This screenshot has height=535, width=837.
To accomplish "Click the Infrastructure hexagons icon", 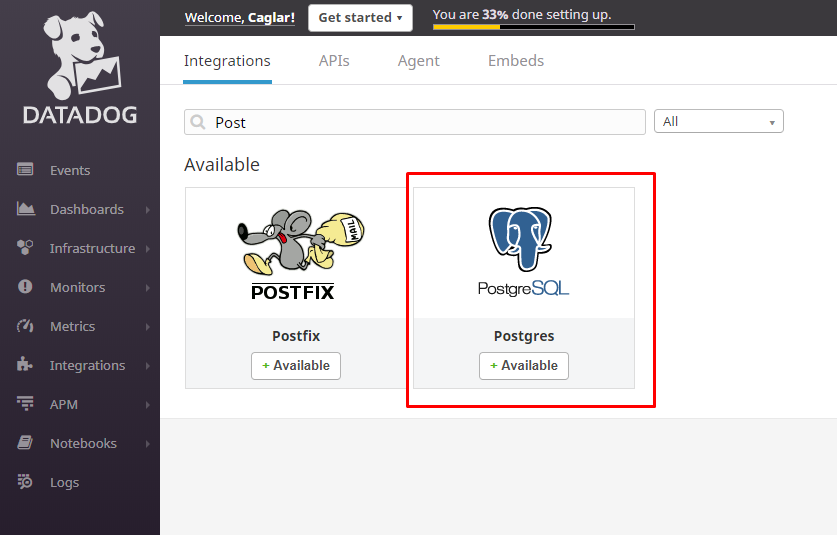I will [25, 248].
